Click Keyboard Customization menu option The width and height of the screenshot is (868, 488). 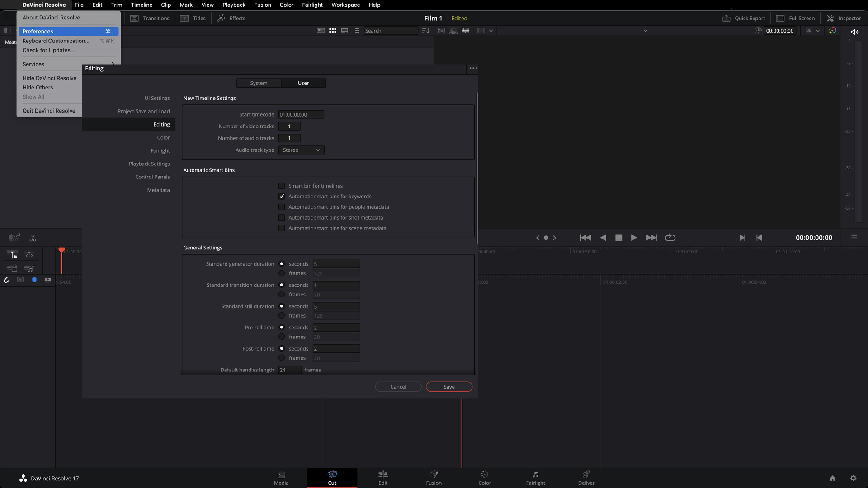pos(56,41)
